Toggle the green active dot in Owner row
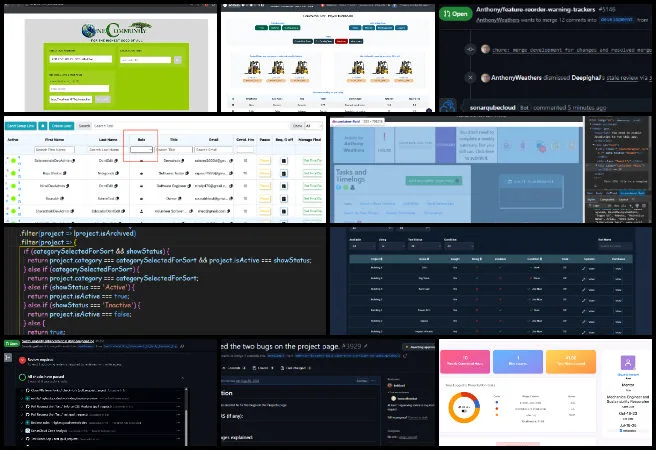The image size is (656, 450). point(13,199)
